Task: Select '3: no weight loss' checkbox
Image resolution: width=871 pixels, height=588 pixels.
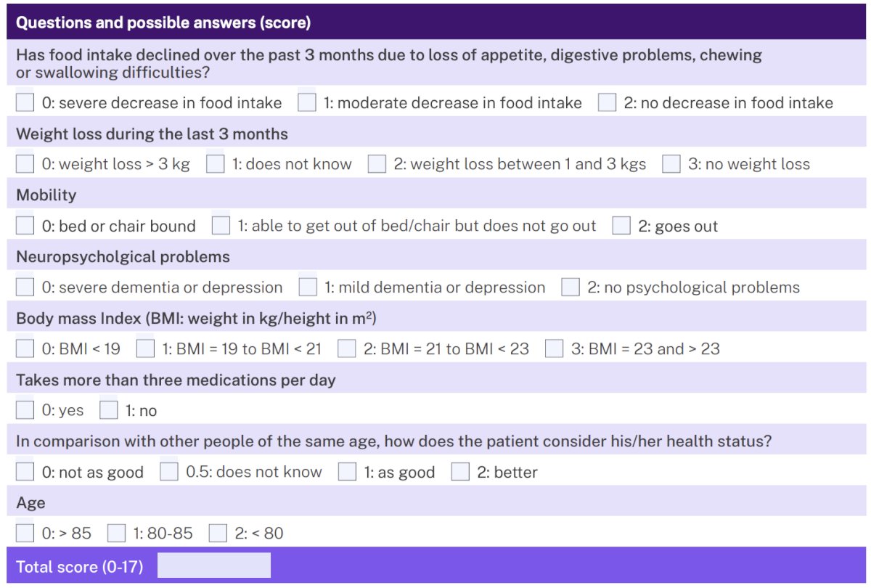Action: 671,164
